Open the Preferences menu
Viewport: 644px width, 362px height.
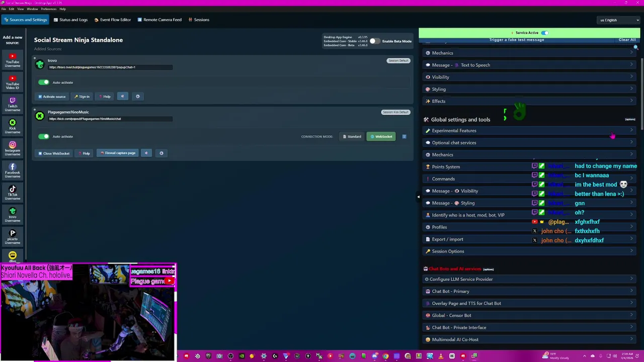(x=48, y=9)
